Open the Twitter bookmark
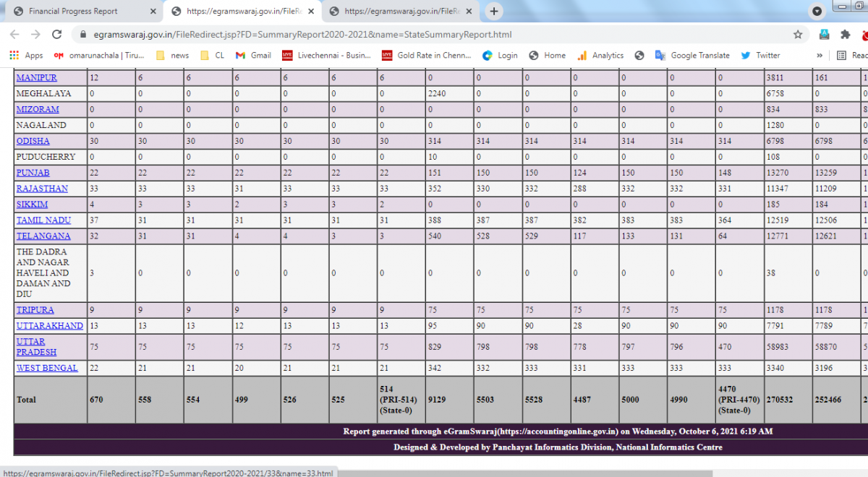 click(x=760, y=56)
